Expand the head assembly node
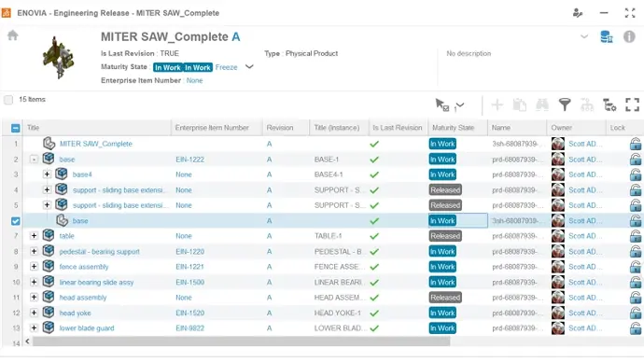 pyautogui.click(x=35, y=298)
